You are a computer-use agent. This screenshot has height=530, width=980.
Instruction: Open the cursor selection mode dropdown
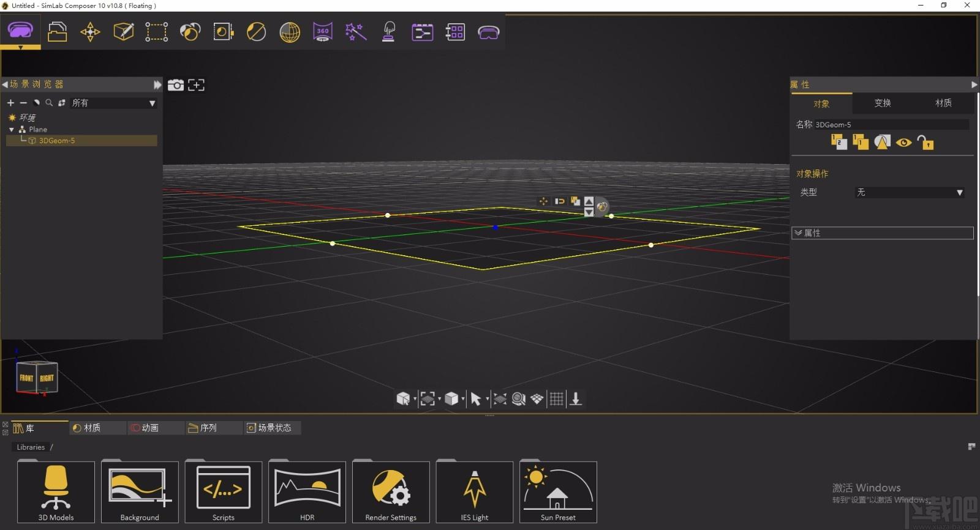[488, 399]
